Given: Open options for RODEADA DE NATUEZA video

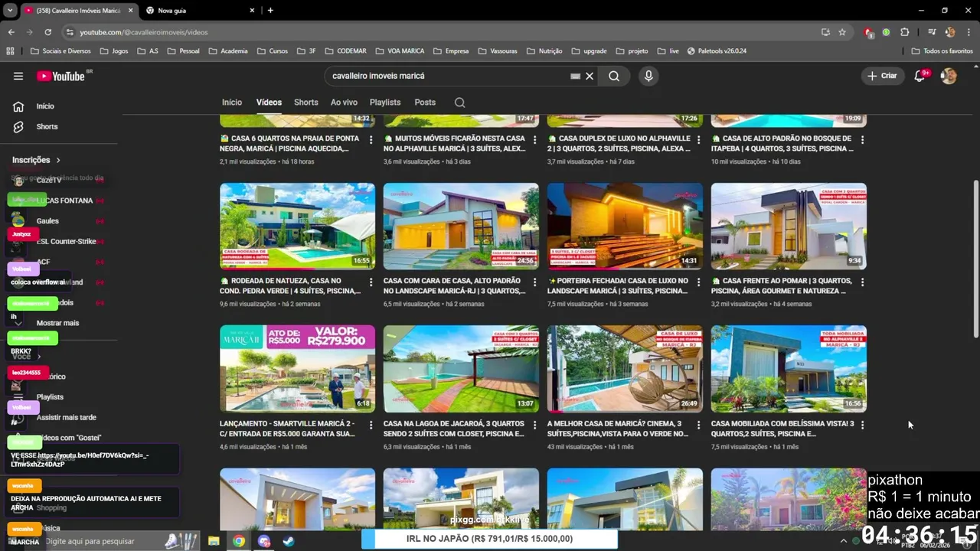Looking at the screenshot, I should click(x=371, y=282).
